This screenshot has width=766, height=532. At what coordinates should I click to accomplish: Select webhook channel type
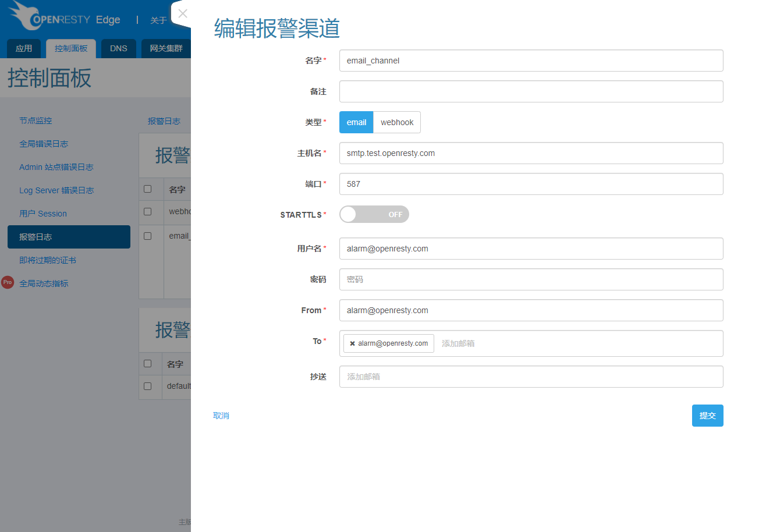[397, 122]
